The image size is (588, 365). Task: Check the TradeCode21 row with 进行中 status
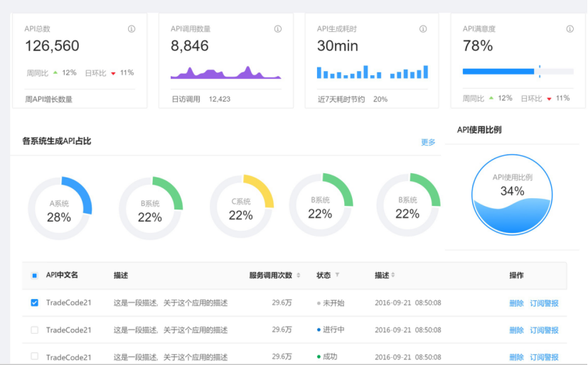click(35, 329)
